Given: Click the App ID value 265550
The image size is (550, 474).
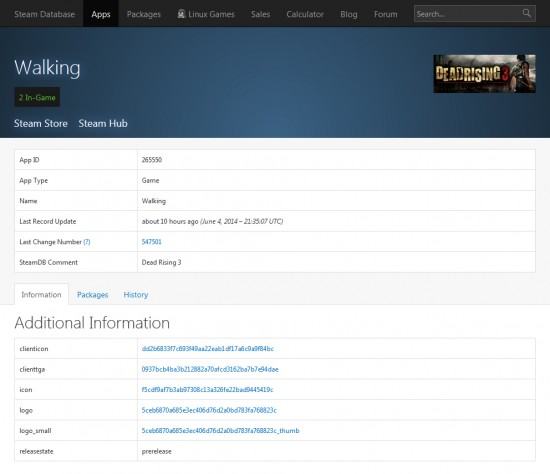Looking at the screenshot, I should pyautogui.click(x=152, y=160).
